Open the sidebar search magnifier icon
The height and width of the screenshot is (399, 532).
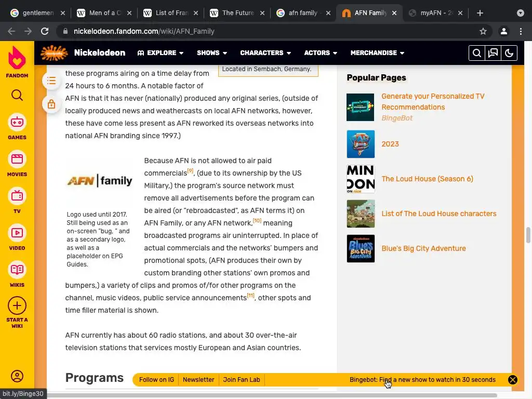(17, 96)
